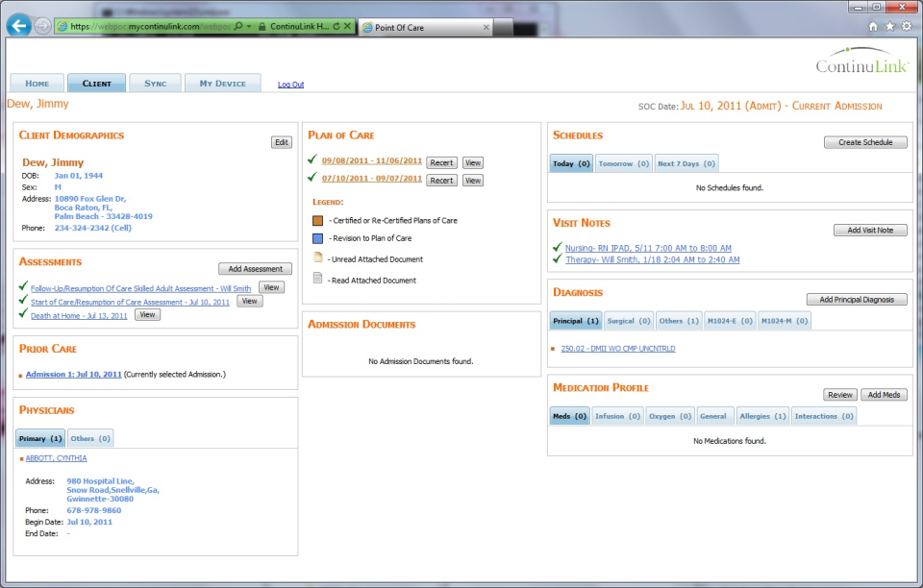Image resolution: width=923 pixels, height=588 pixels.
Task: Select Medication Infusion (0) tab
Action: (x=617, y=416)
